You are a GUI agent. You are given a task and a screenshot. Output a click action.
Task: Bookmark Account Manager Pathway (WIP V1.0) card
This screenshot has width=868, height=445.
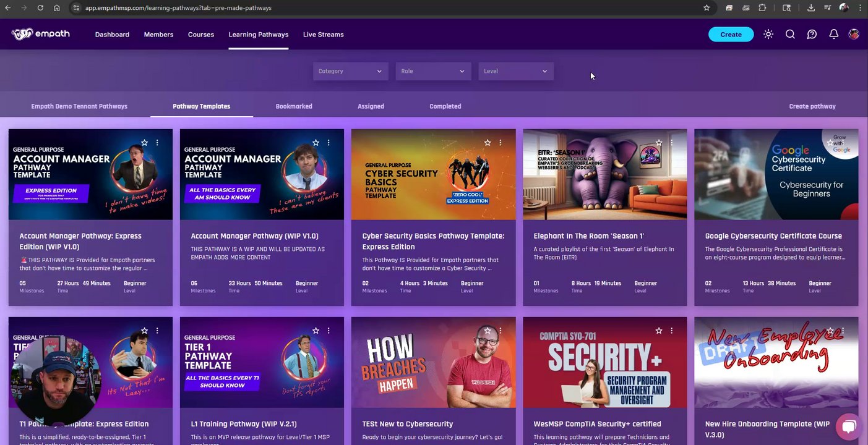point(316,143)
